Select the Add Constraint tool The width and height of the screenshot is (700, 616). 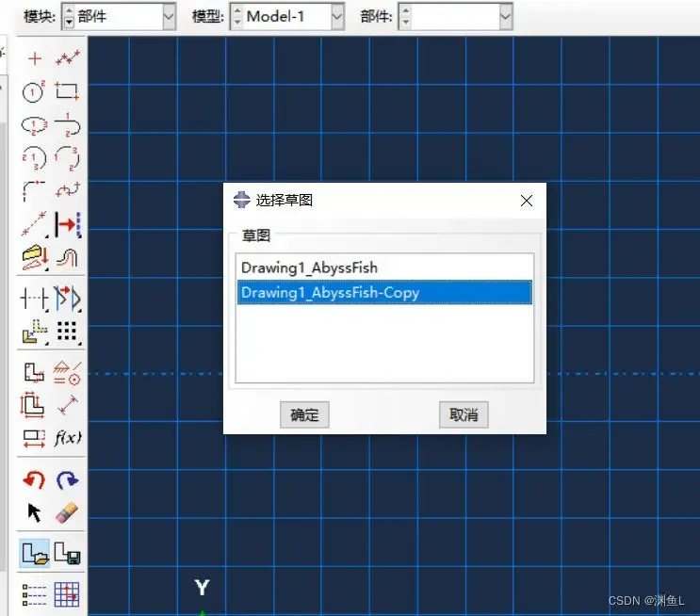[x=68, y=372]
